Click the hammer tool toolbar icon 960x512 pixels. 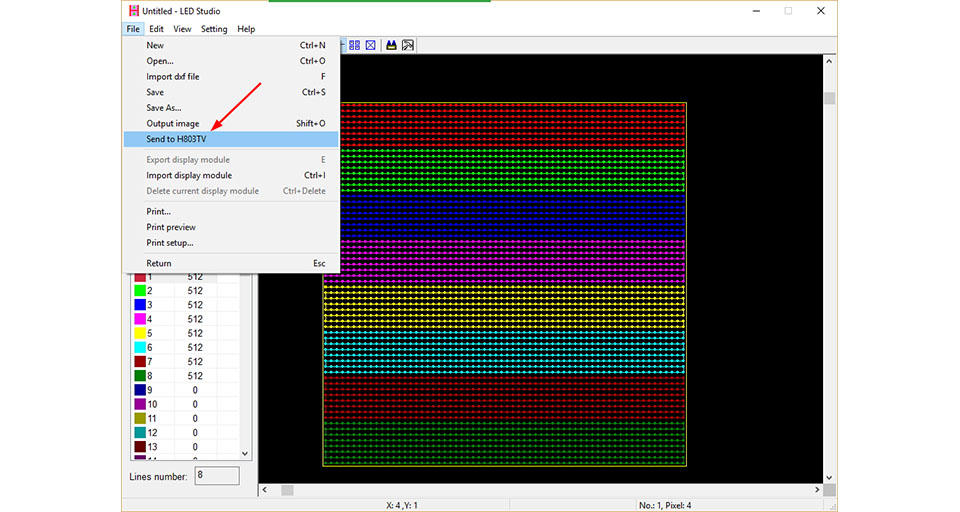point(408,45)
